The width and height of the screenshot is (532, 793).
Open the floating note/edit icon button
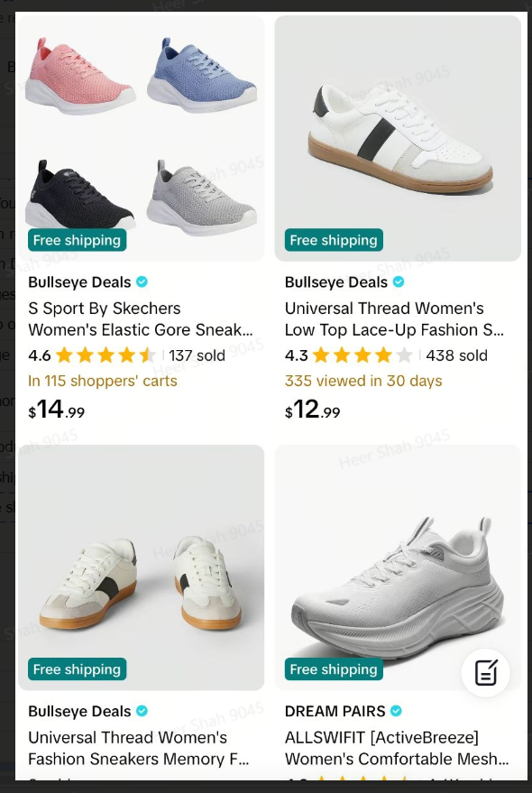point(485,673)
